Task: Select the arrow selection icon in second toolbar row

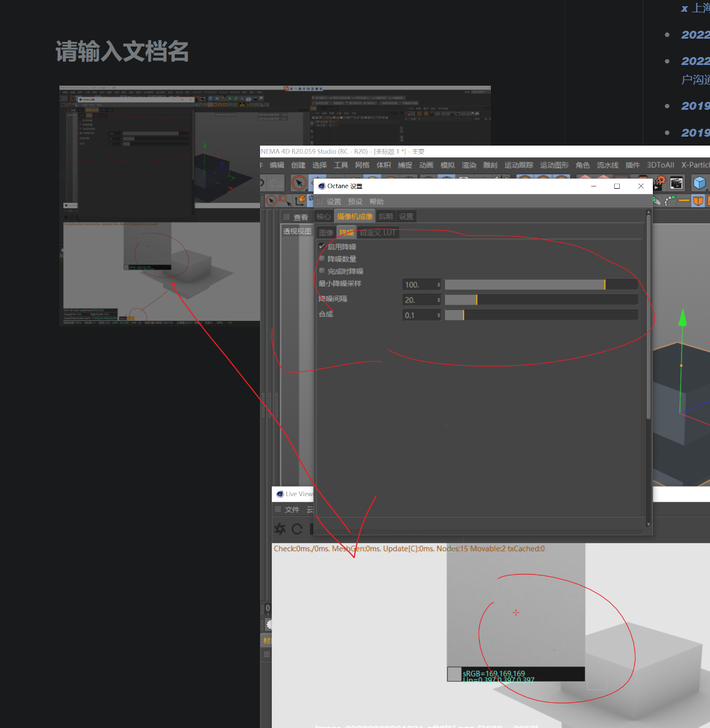Action: 271,200
